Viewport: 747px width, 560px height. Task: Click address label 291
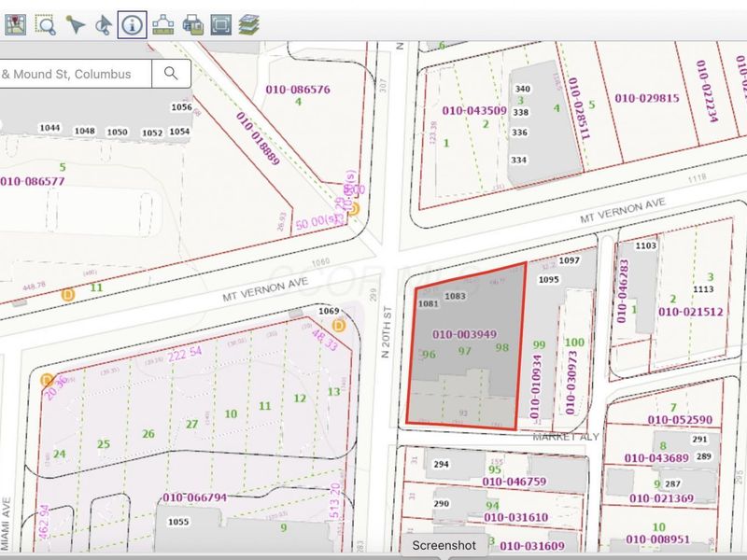(x=699, y=439)
